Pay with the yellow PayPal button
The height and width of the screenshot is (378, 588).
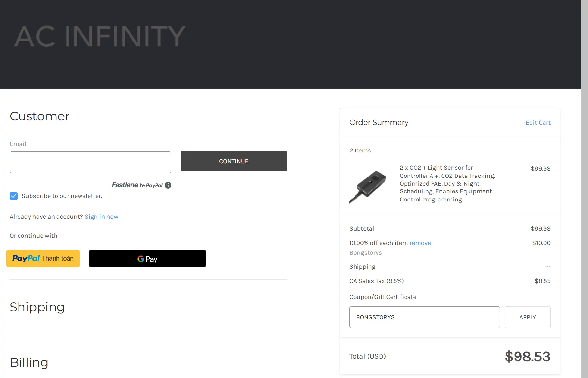click(x=43, y=259)
